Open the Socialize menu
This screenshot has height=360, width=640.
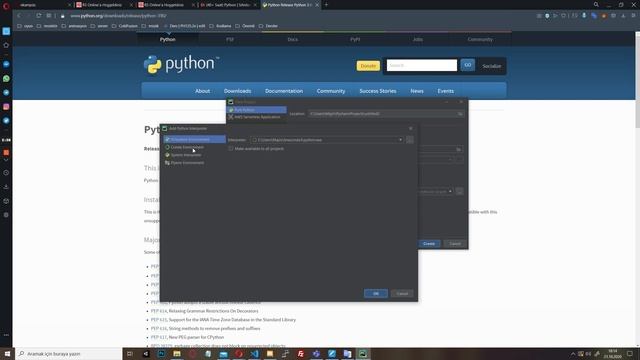(x=491, y=66)
